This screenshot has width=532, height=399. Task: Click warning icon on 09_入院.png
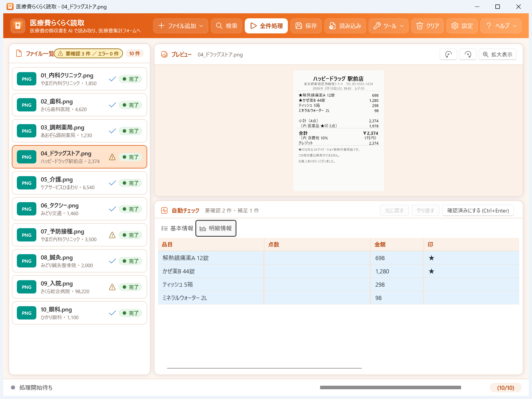[112, 287]
